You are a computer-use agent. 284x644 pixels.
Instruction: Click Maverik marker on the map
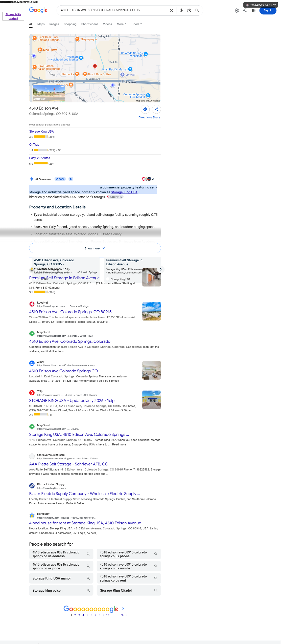click(x=122, y=75)
